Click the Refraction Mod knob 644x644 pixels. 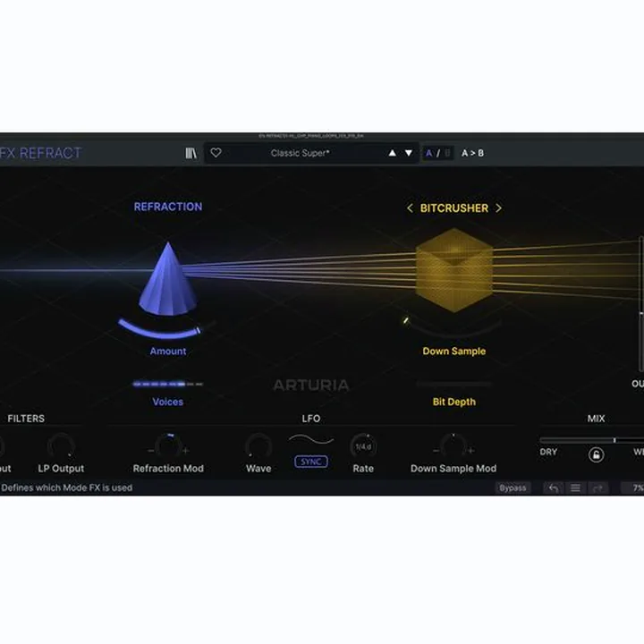168,446
